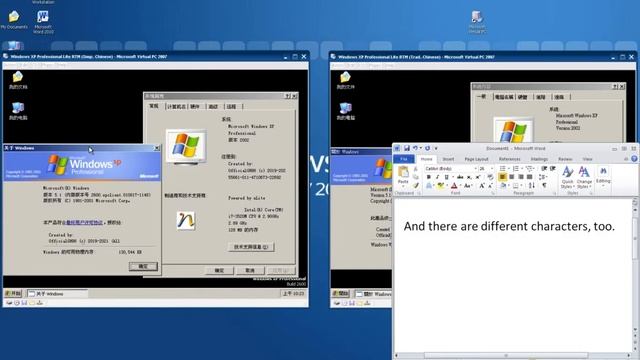This screenshot has height=360, width=640.
Task: Save document via Quick Access floppy icon
Action: pos(407,148)
